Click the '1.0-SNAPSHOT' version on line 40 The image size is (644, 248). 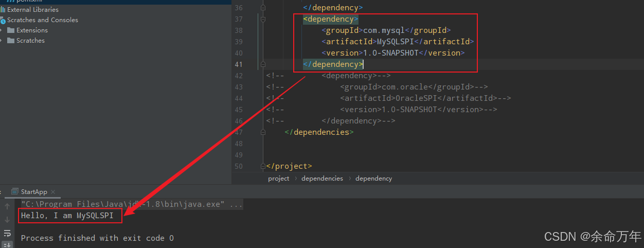(391, 53)
